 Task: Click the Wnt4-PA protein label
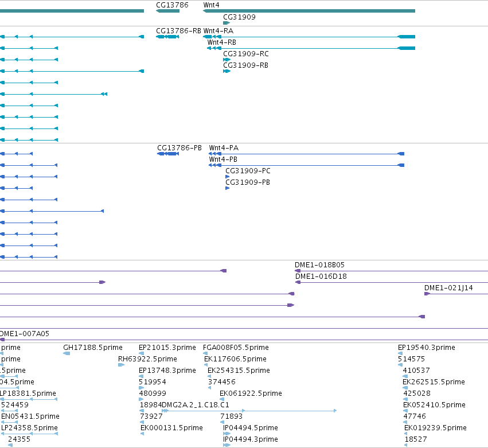pos(224,147)
